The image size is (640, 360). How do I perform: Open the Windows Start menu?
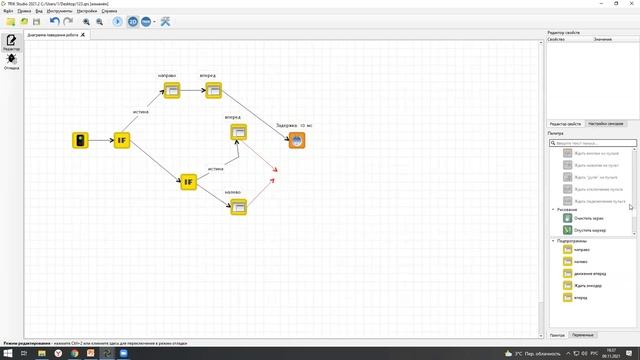(x=8, y=353)
